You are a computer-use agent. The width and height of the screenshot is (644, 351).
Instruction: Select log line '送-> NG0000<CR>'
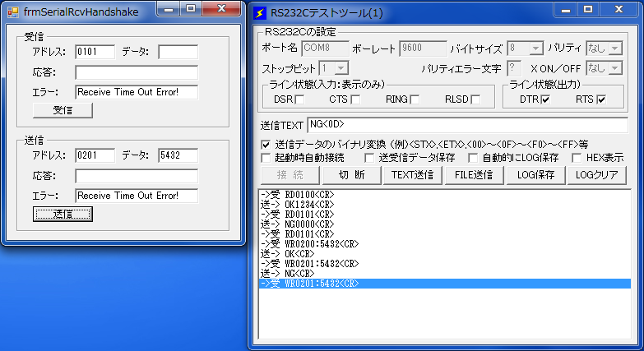[445, 224]
